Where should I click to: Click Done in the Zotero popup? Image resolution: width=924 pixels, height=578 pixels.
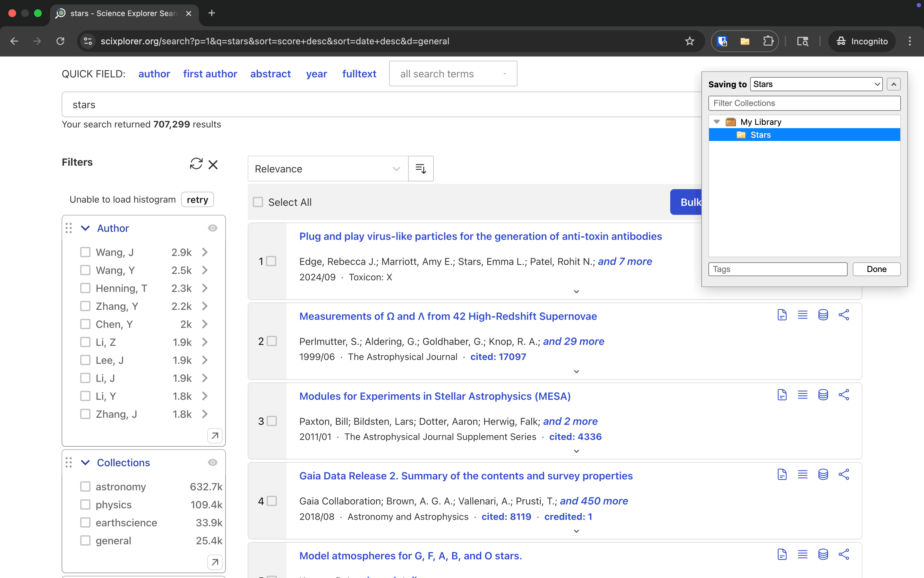point(876,269)
